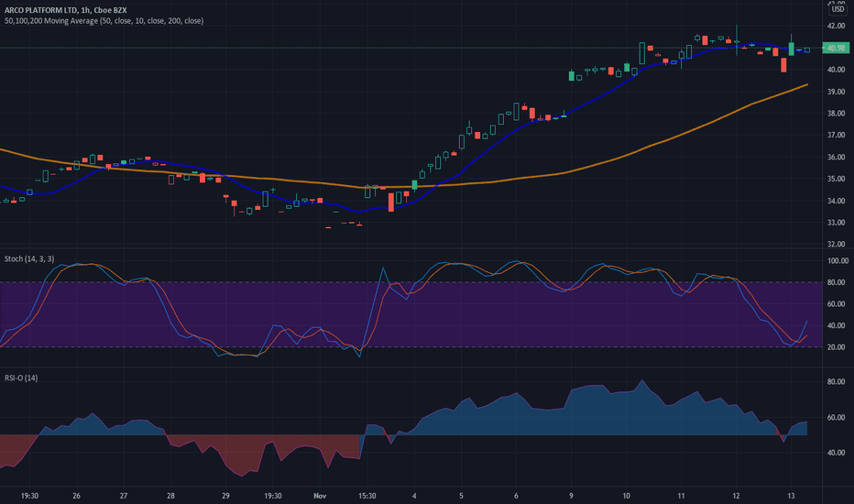The height and width of the screenshot is (504, 854).
Task: Click the 40.00 price axis label
Action: [836, 70]
